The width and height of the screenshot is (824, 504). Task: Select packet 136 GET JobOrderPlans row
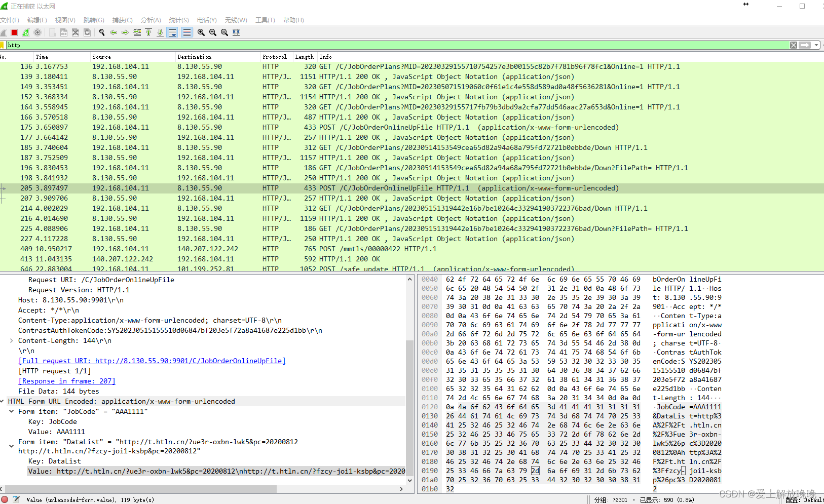click(411, 66)
